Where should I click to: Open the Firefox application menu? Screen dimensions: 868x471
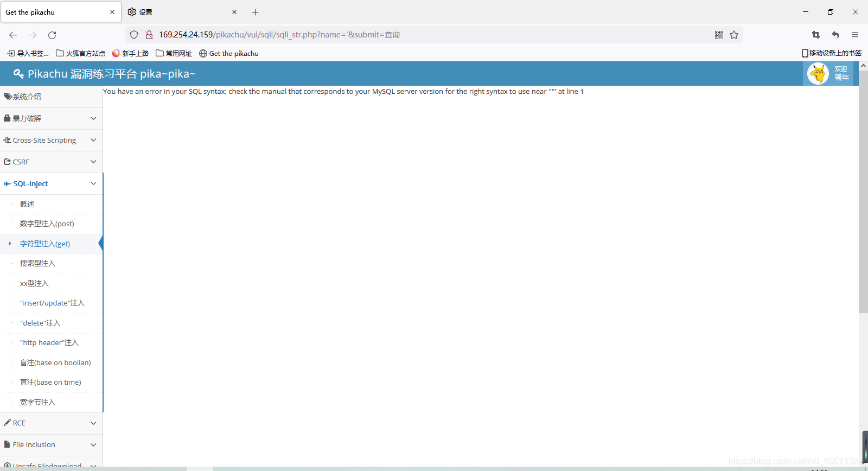tap(855, 35)
